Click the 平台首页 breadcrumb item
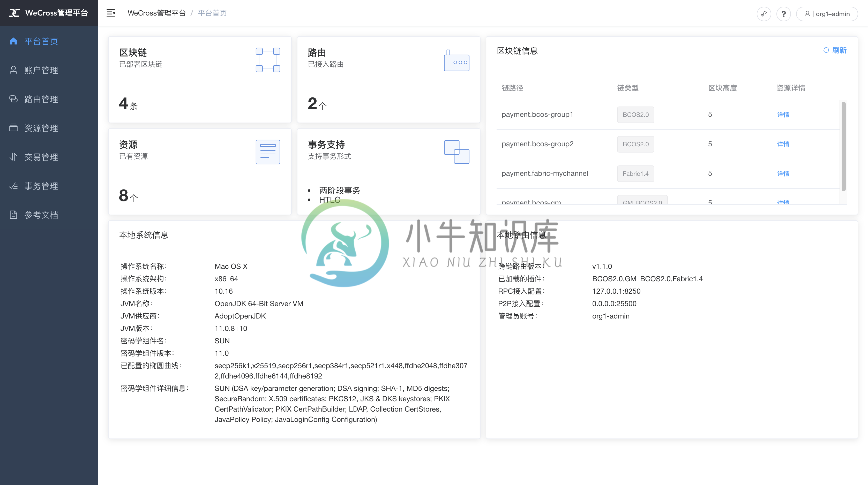Viewport: 868px width, 485px height. point(212,13)
